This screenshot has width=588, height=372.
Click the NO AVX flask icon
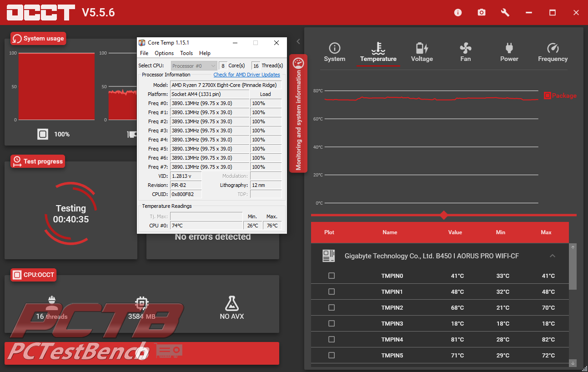[232, 303]
